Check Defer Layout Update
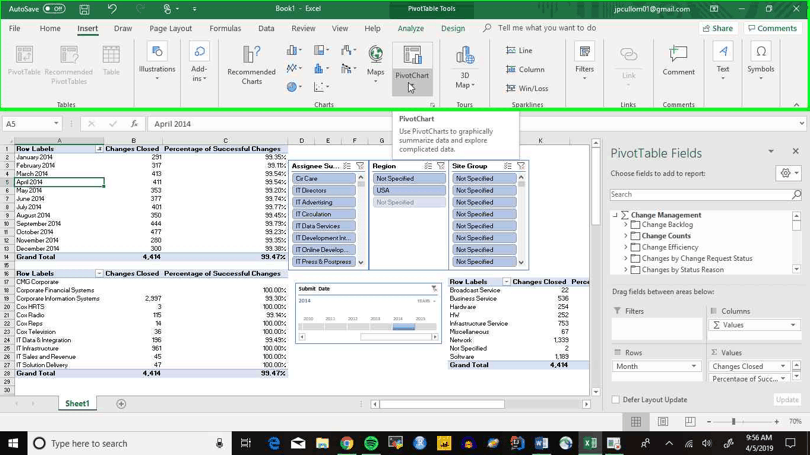Viewport: 811px width, 456px height. click(615, 400)
